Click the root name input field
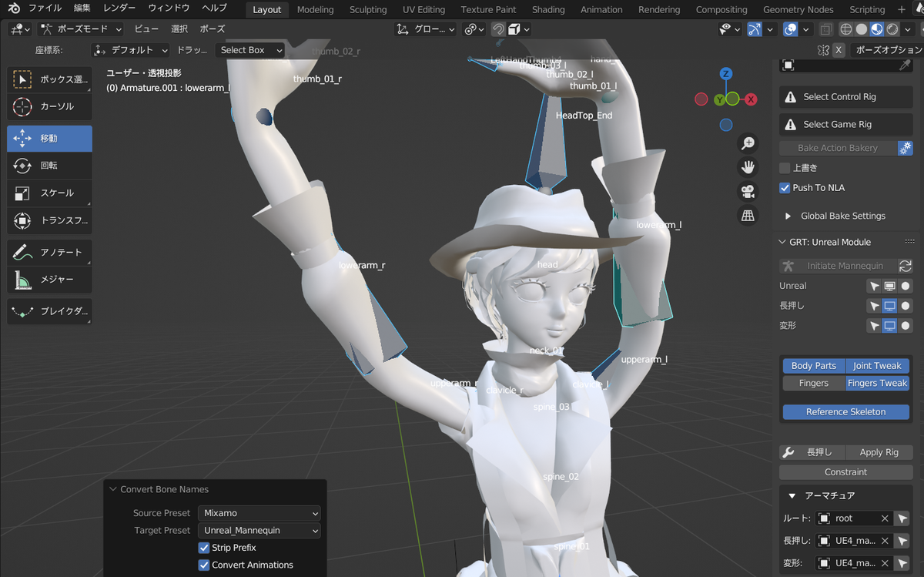The width and height of the screenshot is (924, 577). (855, 518)
